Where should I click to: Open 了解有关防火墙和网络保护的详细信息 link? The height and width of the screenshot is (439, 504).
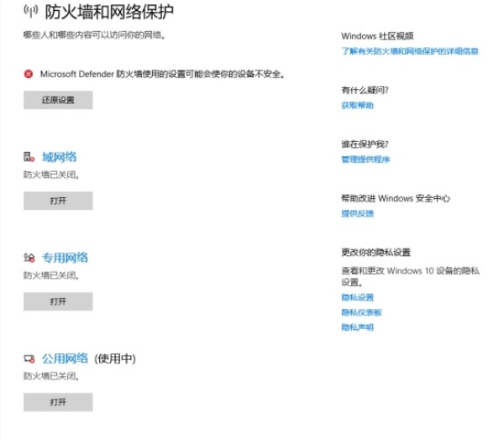[x=410, y=51]
